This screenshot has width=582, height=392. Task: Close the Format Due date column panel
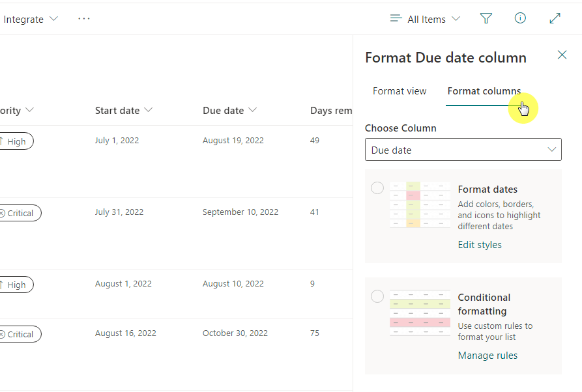(x=562, y=55)
